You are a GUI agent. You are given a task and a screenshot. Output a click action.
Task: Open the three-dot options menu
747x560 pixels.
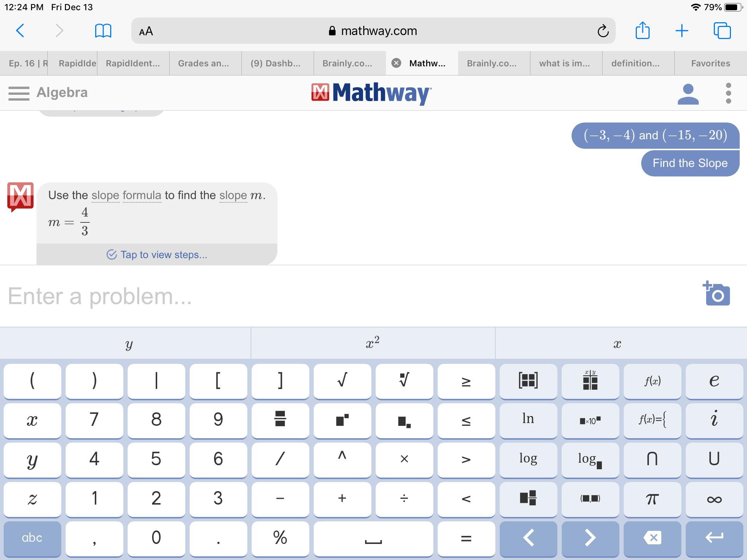pyautogui.click(x=728, y=93)
